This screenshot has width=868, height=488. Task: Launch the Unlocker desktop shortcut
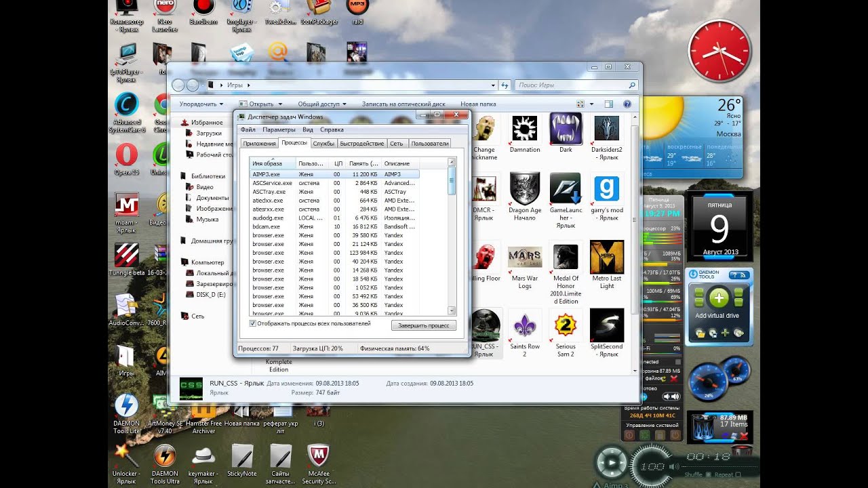coord(127,464)
